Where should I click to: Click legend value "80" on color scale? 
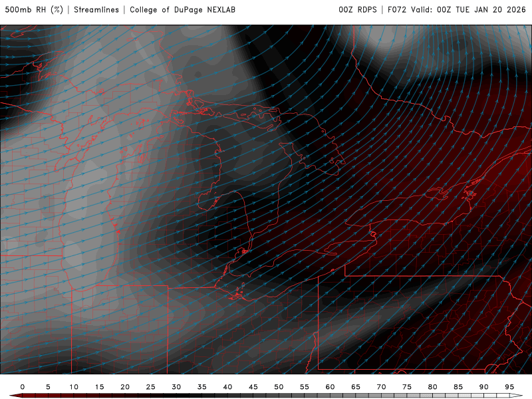click(x=433, y=387)
